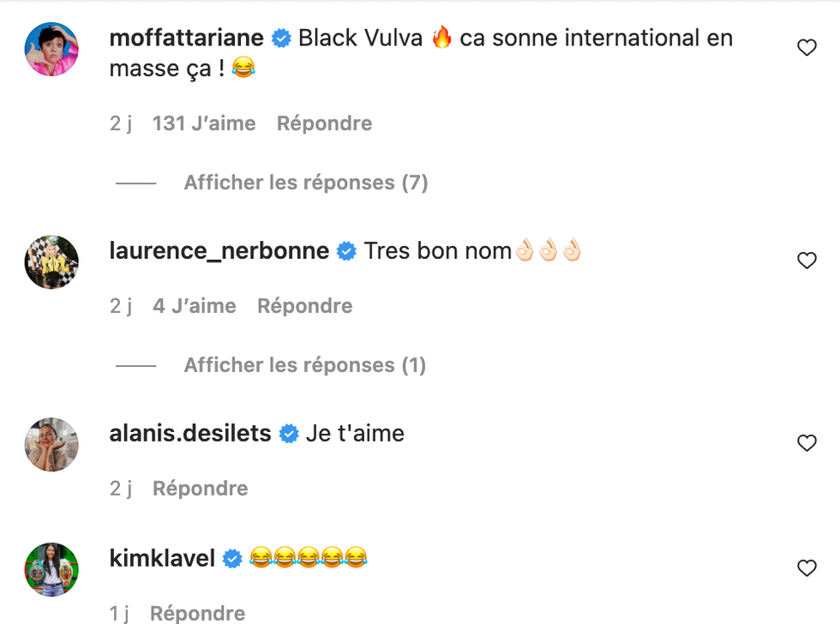Screen dimensions: 840x624
Task: Click moffattariane's verified badge
Action: coord(279,38)
